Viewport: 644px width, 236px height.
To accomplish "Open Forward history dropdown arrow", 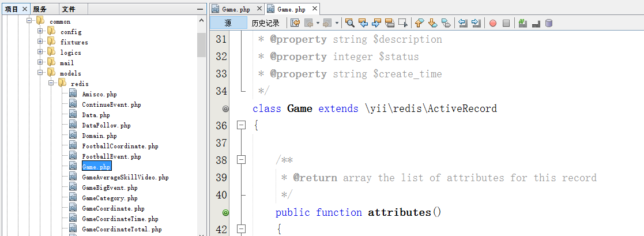I will 337,23.
